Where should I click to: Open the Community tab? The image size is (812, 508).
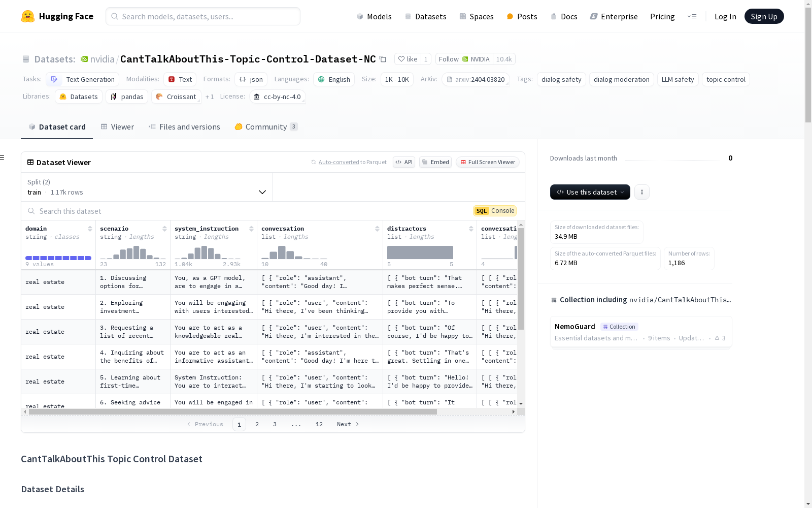266,127
